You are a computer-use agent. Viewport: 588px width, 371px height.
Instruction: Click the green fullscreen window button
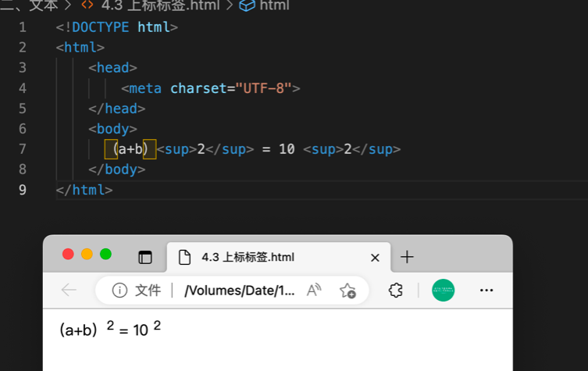point(105,254)
